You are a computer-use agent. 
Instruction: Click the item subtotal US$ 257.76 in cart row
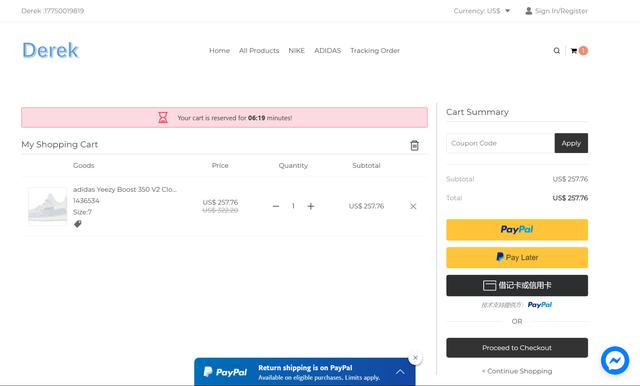[366, 206]
